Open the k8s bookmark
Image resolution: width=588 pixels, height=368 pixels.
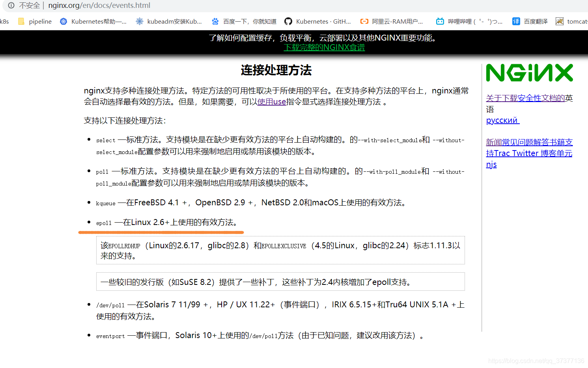(x=4, y=21)
